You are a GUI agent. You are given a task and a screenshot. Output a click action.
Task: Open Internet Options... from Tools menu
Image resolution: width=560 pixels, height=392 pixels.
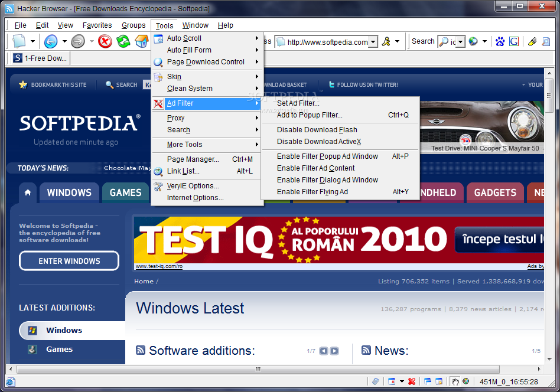click(207, 197)
